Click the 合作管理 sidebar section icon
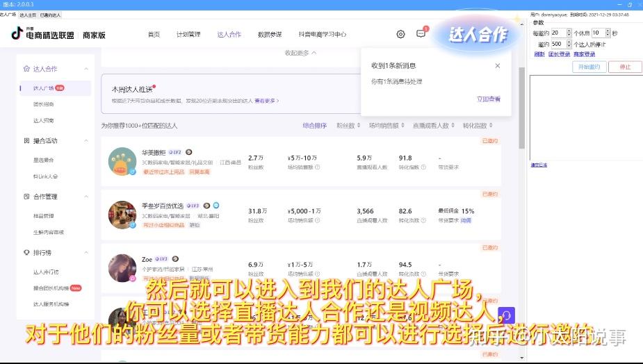 (26, 197)
